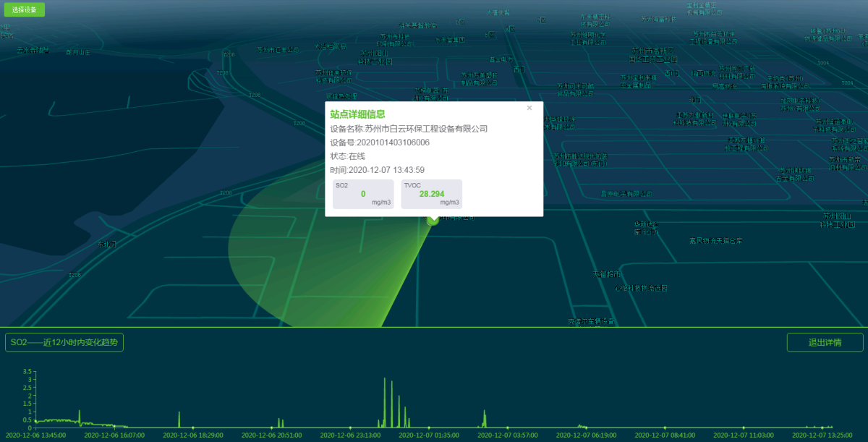Screen dimensions: 868x442
Task: Select the green station marker on map
Action: (x=433, y=219)
